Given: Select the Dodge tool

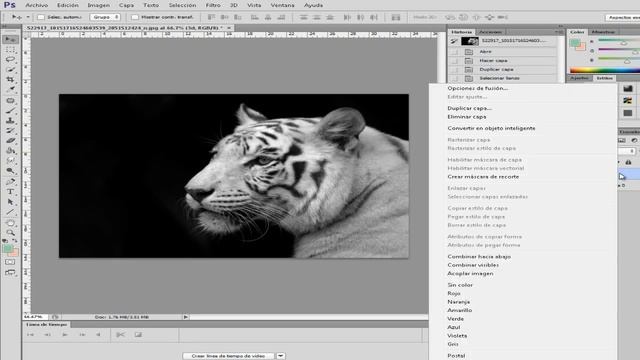Looking at the screenshot, I should coord(10,171).
